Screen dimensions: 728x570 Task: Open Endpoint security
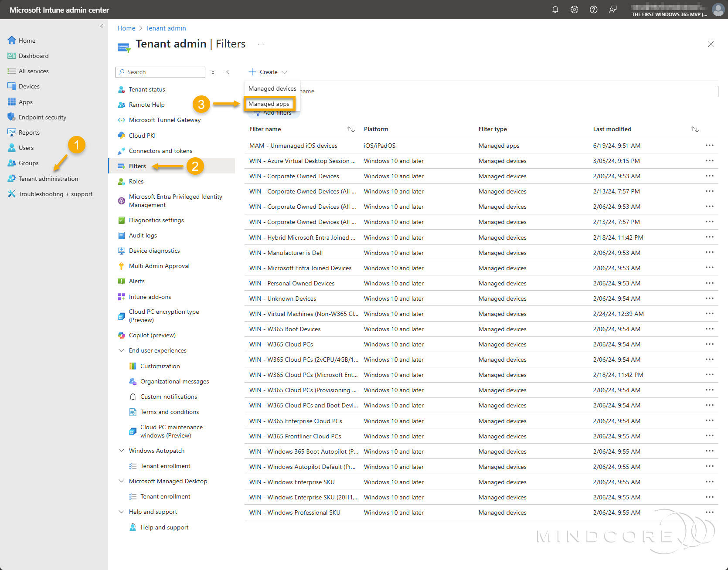click(42, 117)
